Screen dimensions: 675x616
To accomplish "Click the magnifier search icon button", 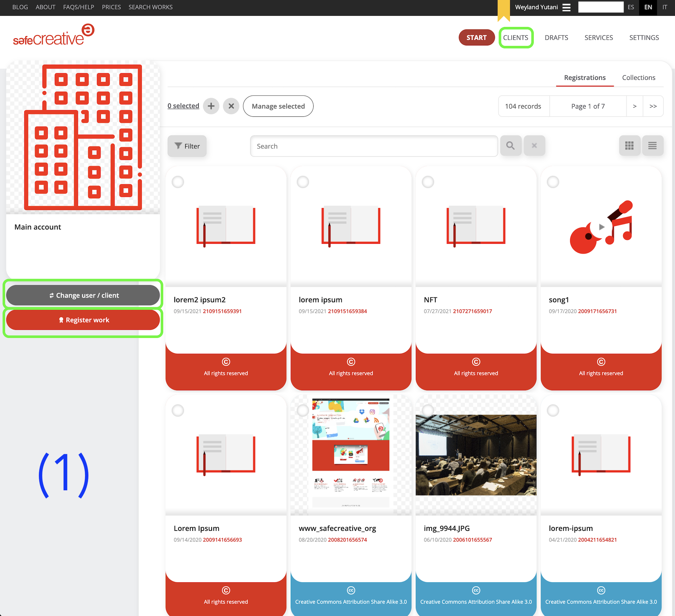I will click(x=510, y=146).
